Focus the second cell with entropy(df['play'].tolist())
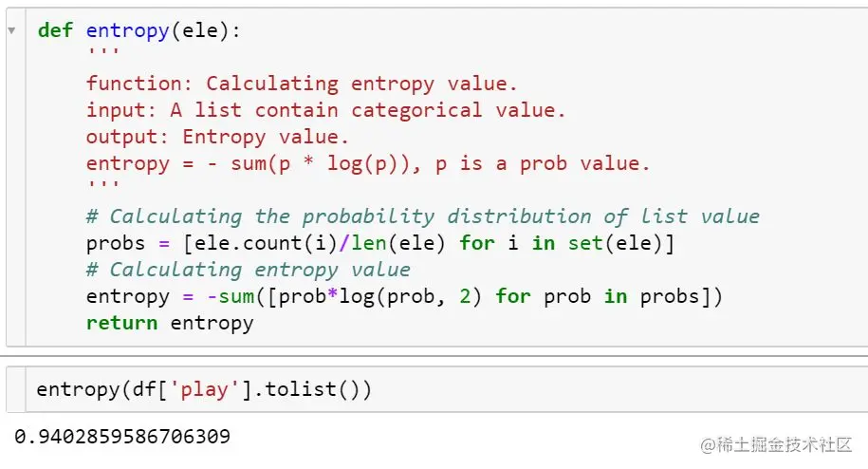Viewport: 868px width, 469px height. point(446,389)
